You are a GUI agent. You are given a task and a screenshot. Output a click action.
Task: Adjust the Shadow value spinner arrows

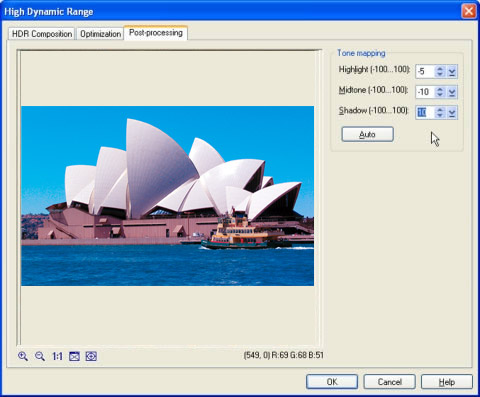coord(440,113)
